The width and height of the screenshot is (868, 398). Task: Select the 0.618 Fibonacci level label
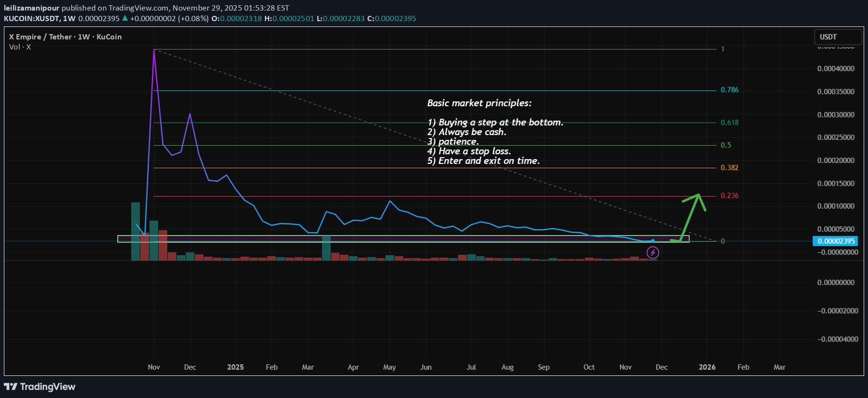(729, 123)
